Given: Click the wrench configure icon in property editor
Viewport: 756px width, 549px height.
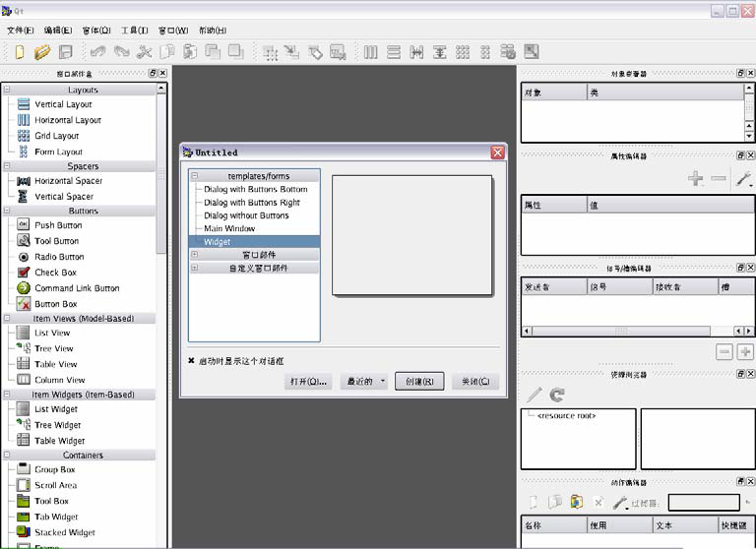Looking at the screenshot, I should (x=744, y=179).
